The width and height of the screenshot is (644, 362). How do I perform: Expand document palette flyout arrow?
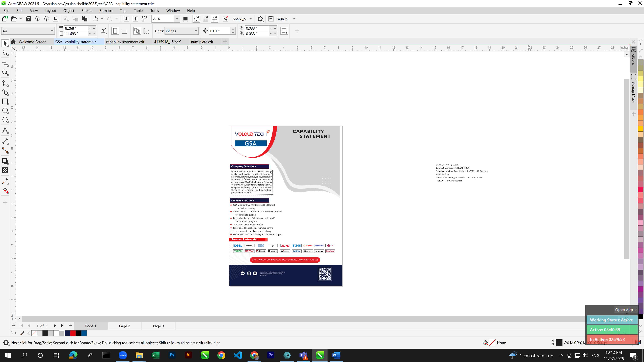coord(15,333)
